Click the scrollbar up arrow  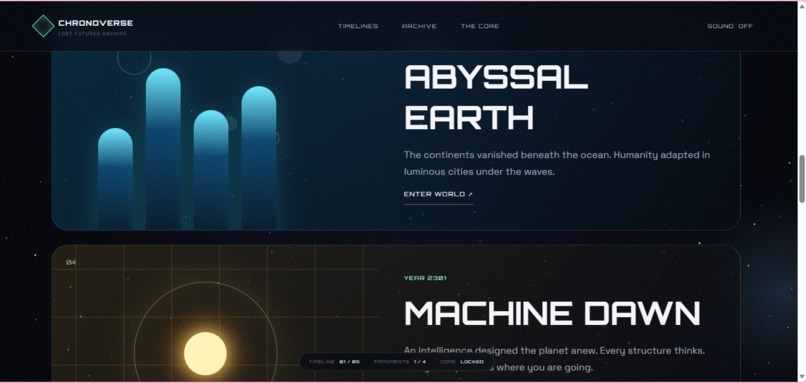click(x=801, y=5)
